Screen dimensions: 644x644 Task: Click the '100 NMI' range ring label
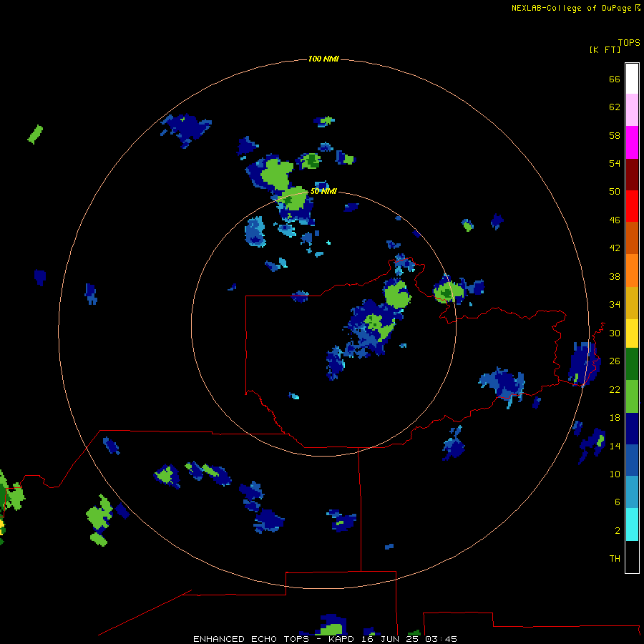coord(323,59)
